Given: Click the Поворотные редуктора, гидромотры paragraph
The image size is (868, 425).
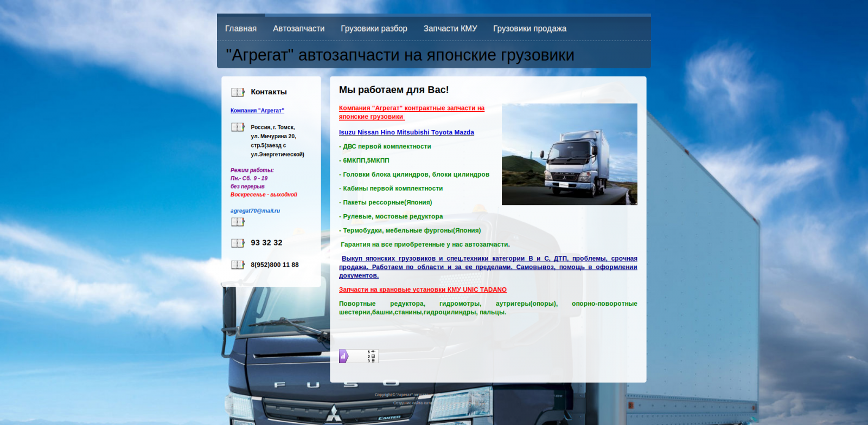Looking at the screenshot, I should (488, 308).
